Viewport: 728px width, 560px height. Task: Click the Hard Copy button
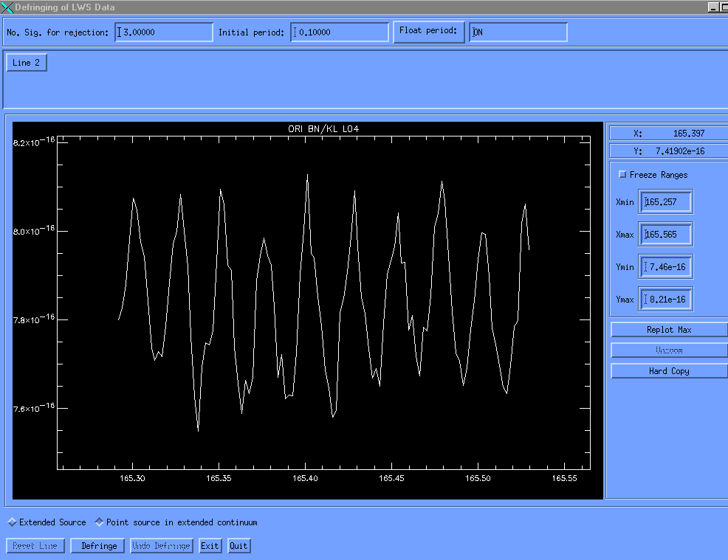coord(669,371)
